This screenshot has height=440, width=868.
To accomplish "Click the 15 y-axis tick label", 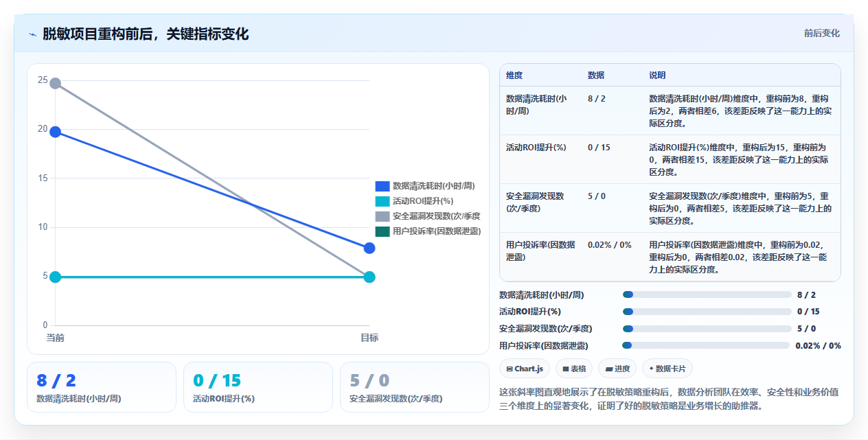I will coord(43,178).
